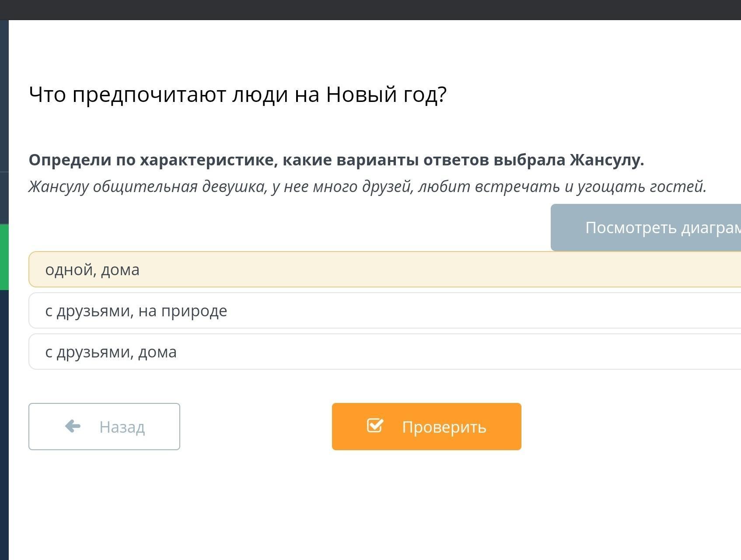Click the left arrow icon in Назад

click(x=73, y=426)
